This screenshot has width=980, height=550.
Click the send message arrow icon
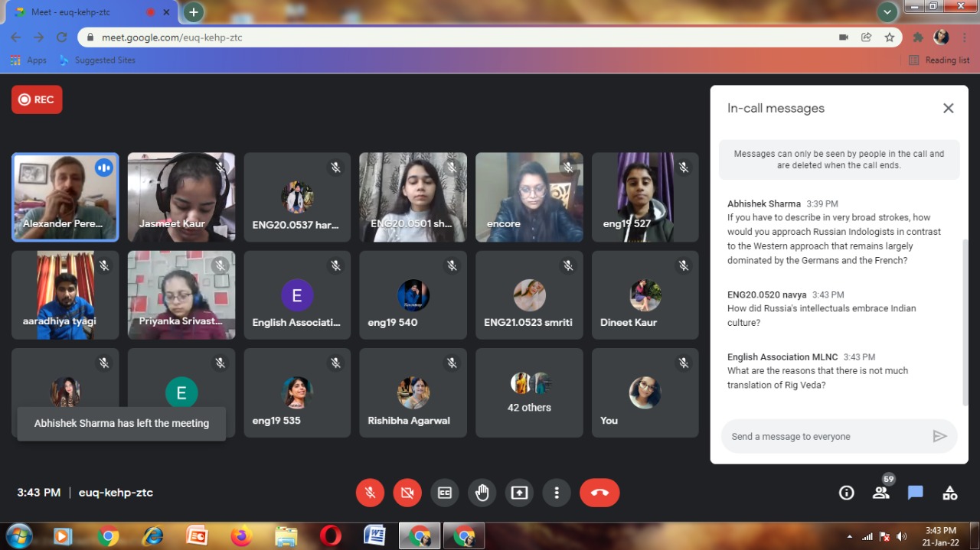pos(939,436)
